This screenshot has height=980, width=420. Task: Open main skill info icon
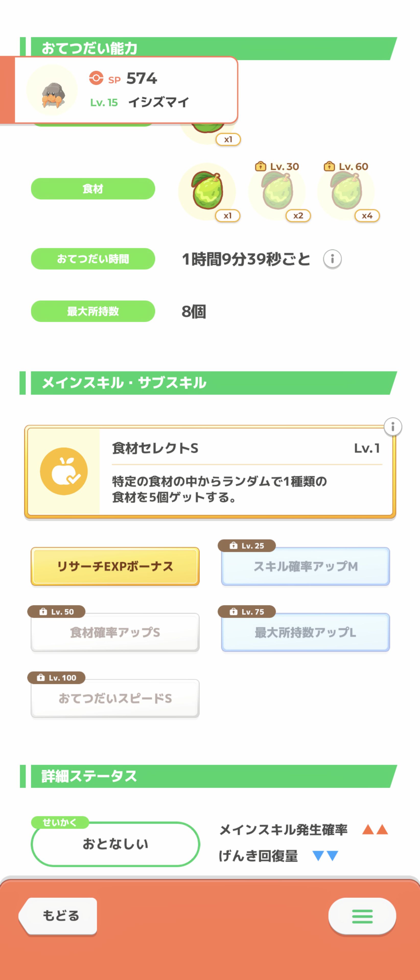click(393, 427)
